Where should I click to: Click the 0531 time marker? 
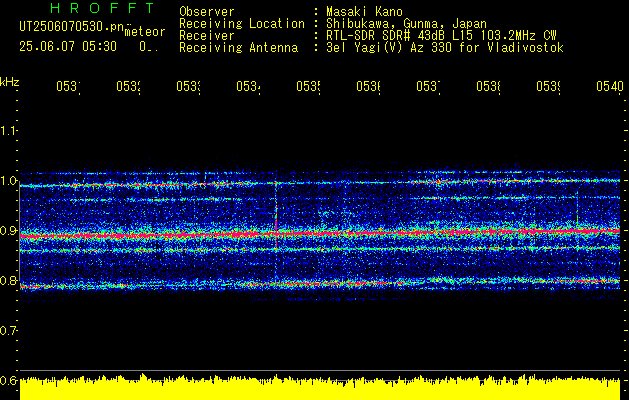[68, 86]
